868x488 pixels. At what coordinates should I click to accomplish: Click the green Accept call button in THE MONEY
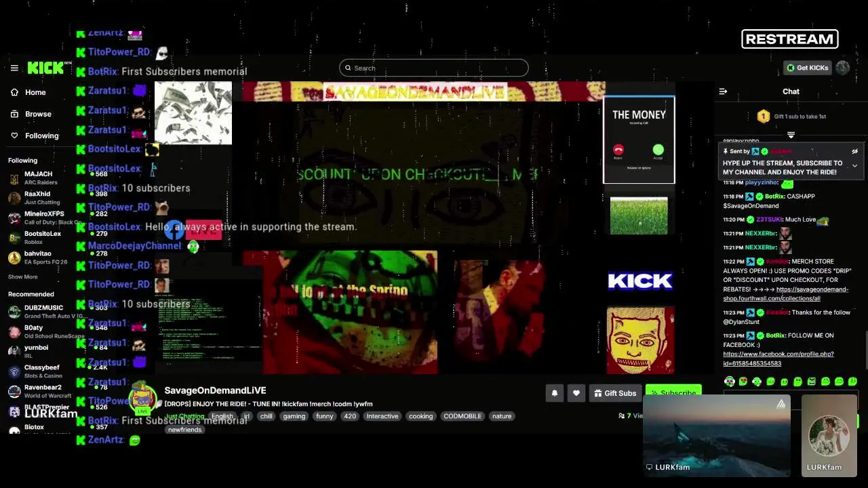click(x=658, y=150)
